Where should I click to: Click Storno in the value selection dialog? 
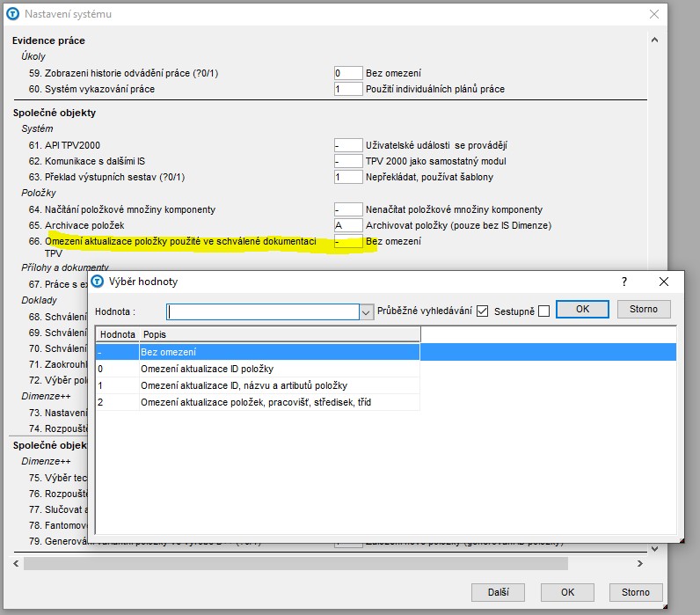(x=644, y=309)
